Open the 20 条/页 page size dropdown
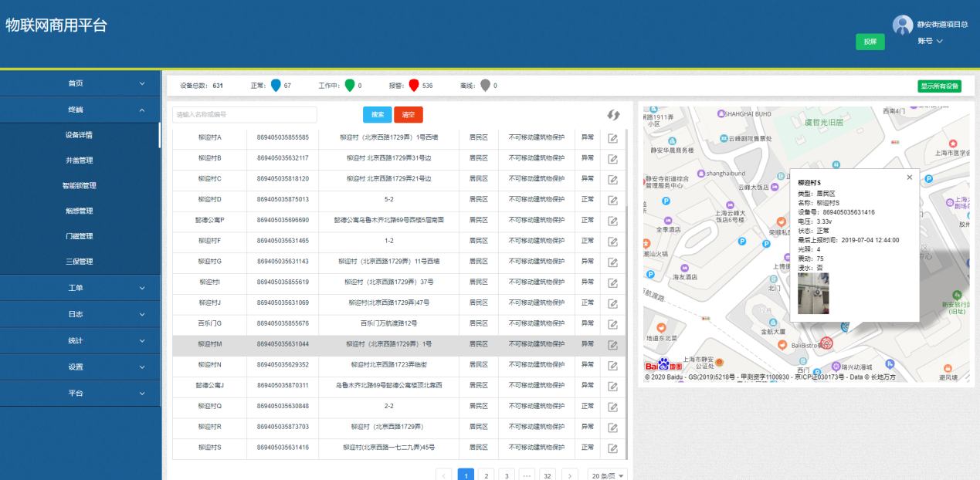This screenshot has width=980, height=480. pos(607,475)
